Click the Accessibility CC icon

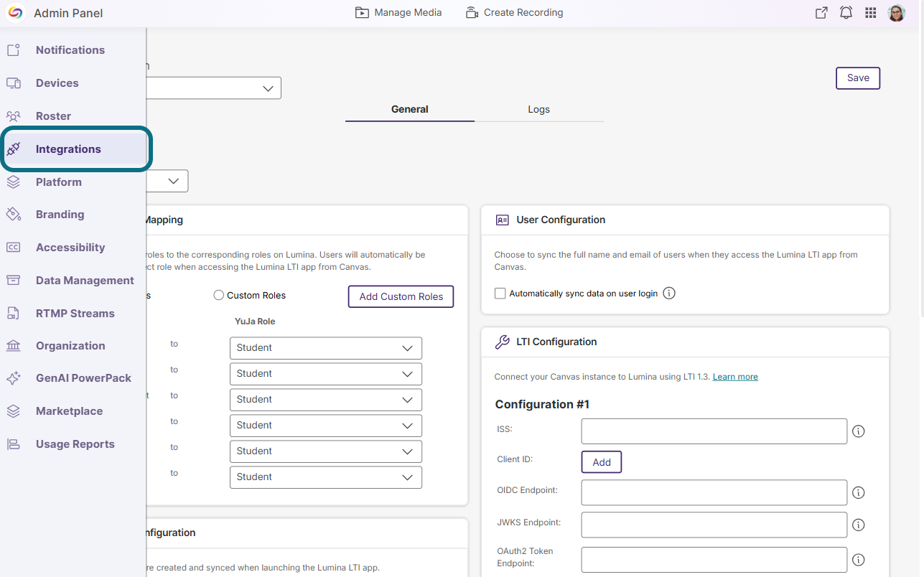13,248
